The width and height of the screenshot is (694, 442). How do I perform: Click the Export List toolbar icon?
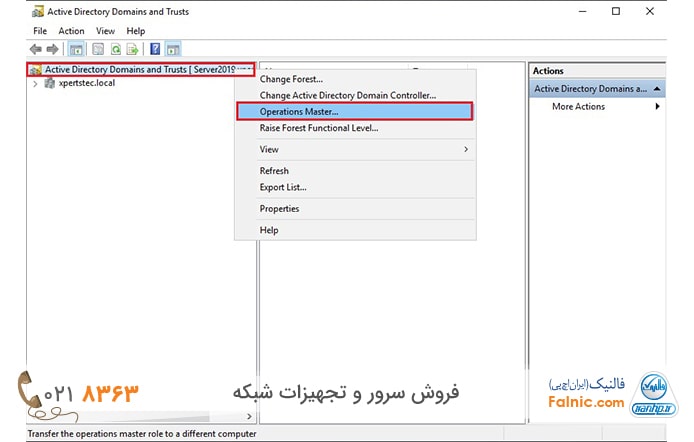point(133,49)
